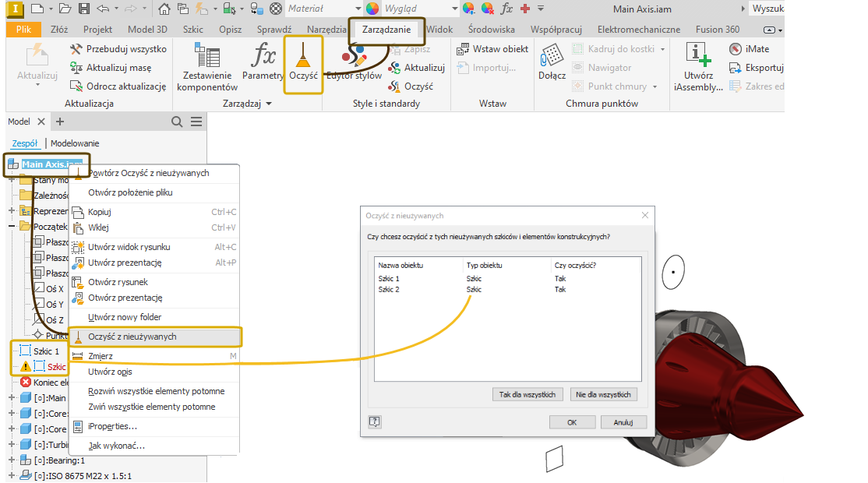Open Kadruj do kostki dropdown arrow

(662, 49)
